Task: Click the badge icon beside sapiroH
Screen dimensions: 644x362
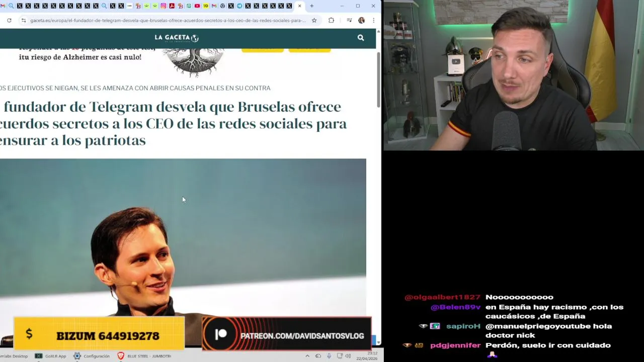Action: (x=435, y=326)
